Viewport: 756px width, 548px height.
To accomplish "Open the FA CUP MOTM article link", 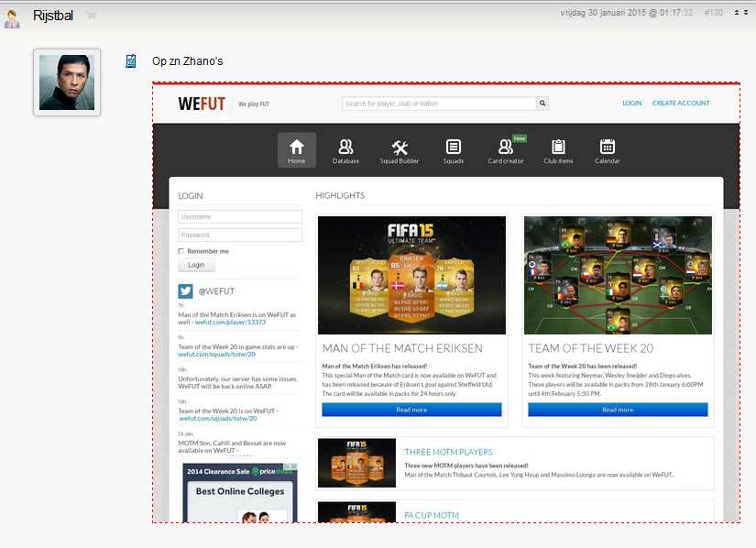I will [432, 515].
